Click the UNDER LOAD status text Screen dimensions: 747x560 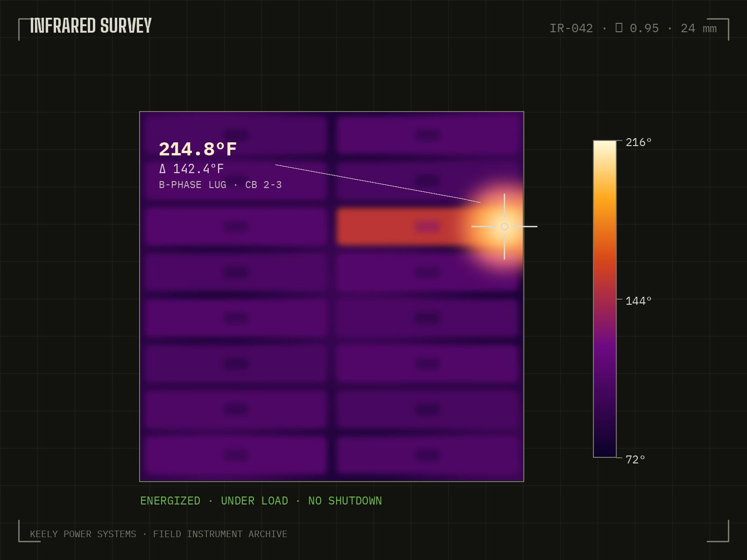click(x=254, y=501)
